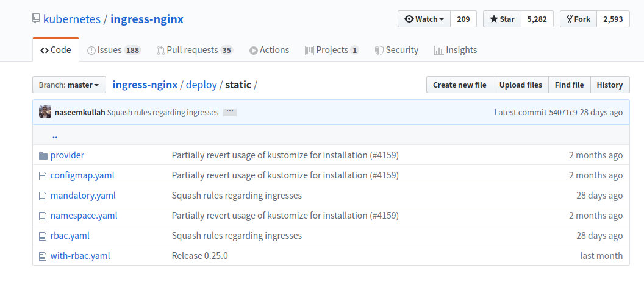Open naseemkullah's profile link
Viewport: 644px width, 282px height.
pyautogui.click(x=80, y=113)
